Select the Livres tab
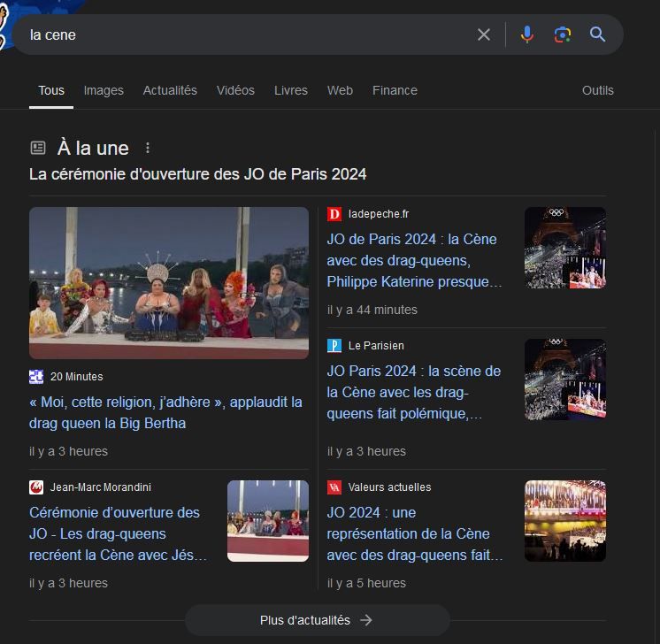Screen dimensions: 660x644 pos(291,90)
